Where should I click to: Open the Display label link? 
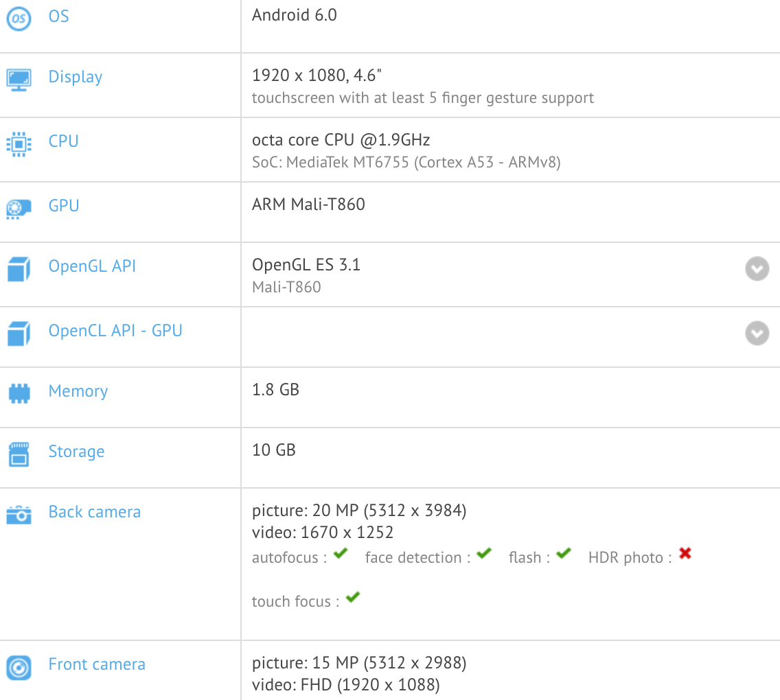pyautogui.click(x=76, y=77)
